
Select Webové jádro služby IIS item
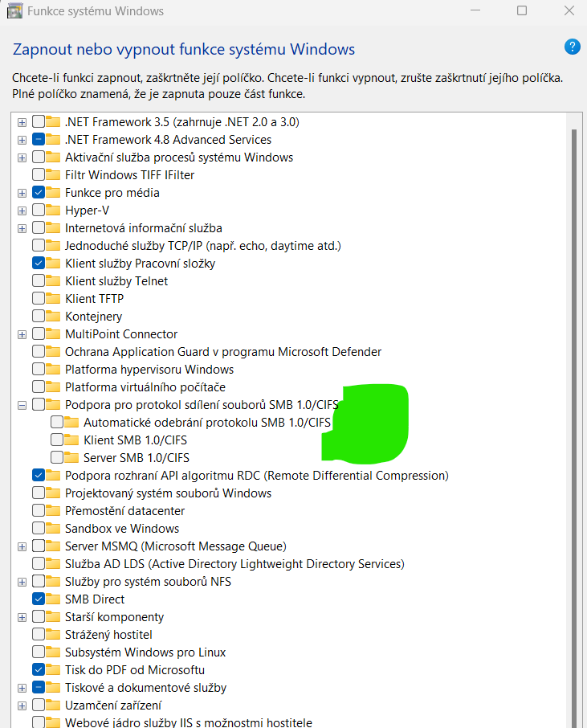point(189,722)
